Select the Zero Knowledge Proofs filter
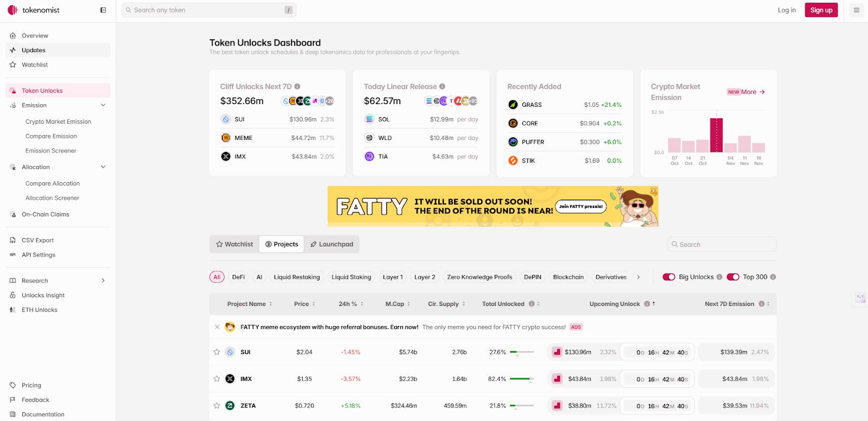This screenshot has height=421, width=868. click(480, 277)
